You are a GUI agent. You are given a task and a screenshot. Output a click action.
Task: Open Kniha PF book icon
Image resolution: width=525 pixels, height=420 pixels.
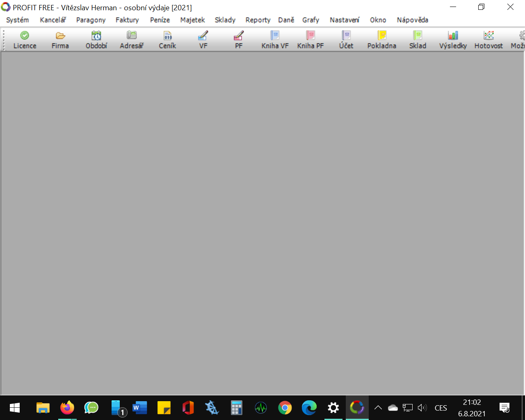(x=310, y=40)
